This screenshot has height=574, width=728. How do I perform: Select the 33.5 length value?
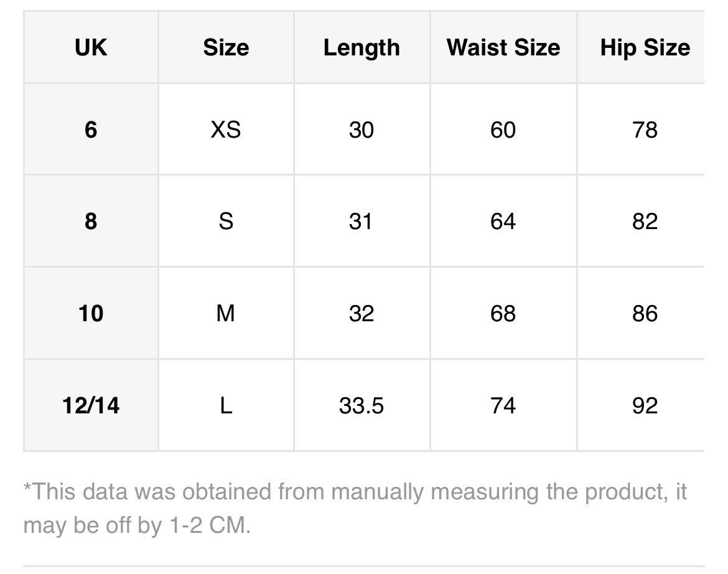pyautogui.click(x=362, y=405)
